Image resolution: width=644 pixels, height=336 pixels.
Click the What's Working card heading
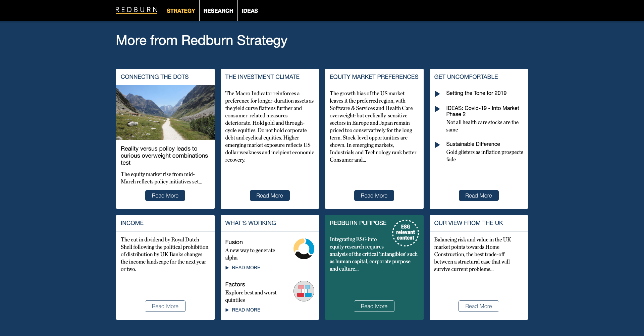pyautogui.click(x=251, y=223)
